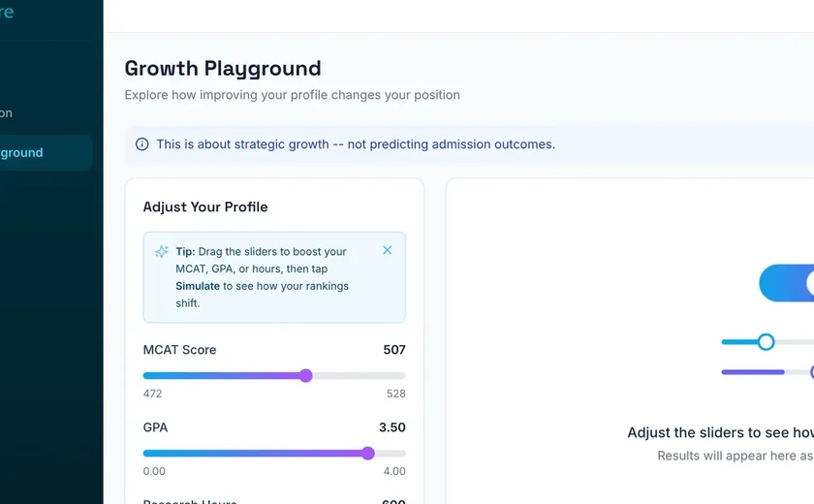Click the 0.00 minimum GPA label
This screenshot has width=814, height=504.
pos(154,471)
